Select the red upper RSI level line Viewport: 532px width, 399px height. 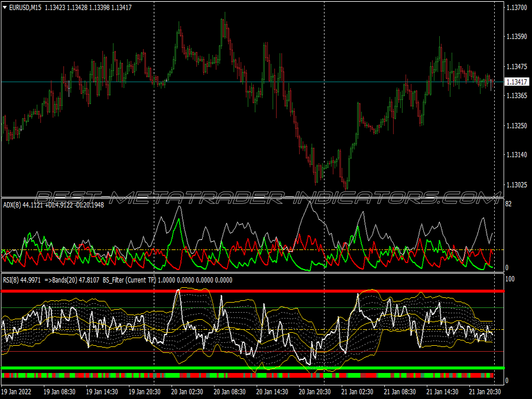(x=253, y=291)
